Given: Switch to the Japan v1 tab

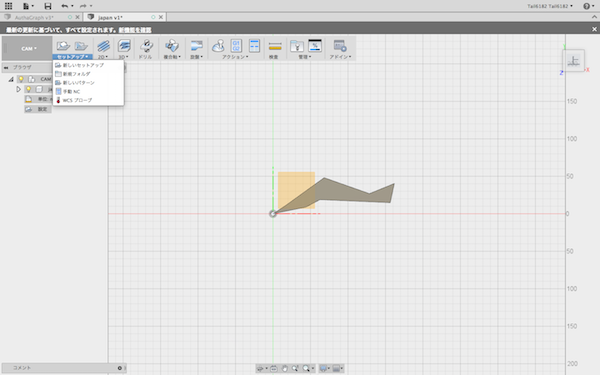Looking at the screenshot, I should pyautogui.click(x=110, y=17).
